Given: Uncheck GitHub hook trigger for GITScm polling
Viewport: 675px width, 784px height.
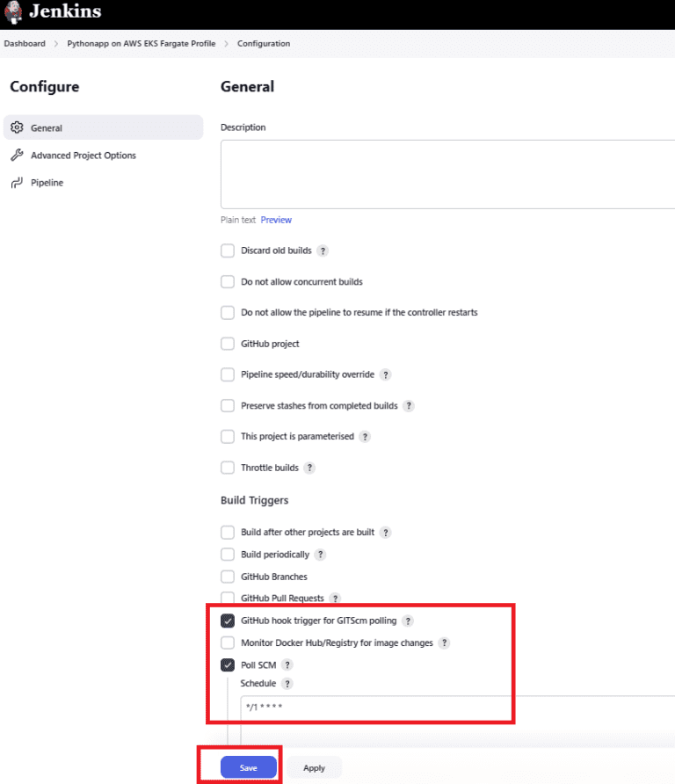Looking at the screenshot, I should (228, 621).
